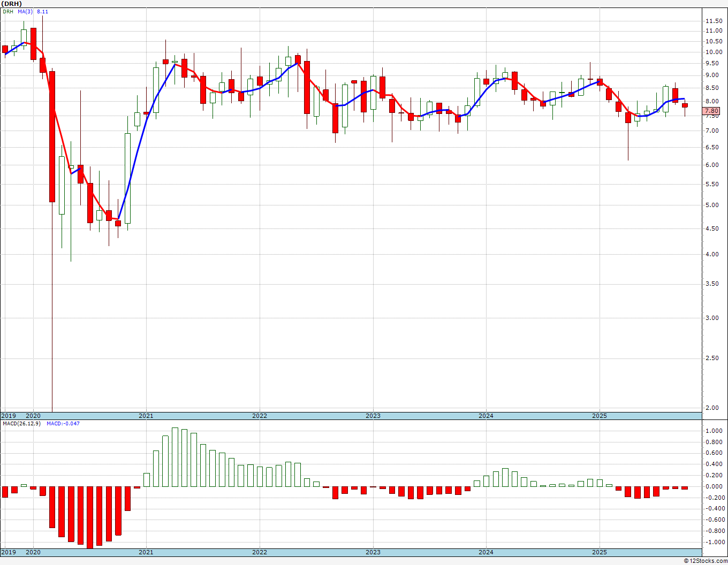Click the 7.80 current price tag
728x565 pixels.
coord(711,111)
